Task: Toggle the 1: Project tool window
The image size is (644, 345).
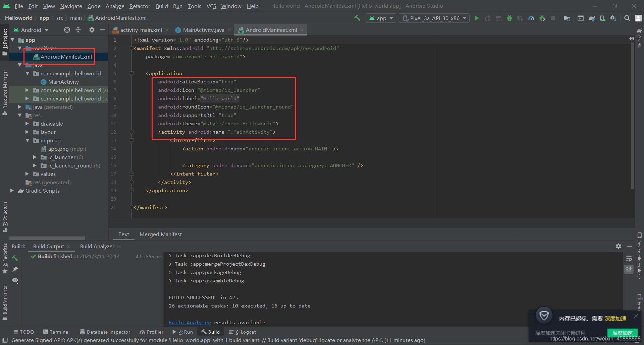Action: [5, 42]
